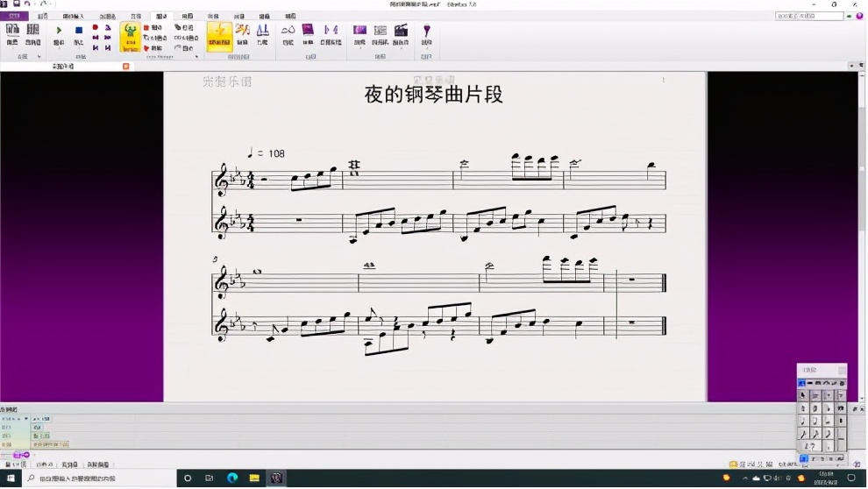Switch to the Notations ribbon tab
The height and width of the screenshot is (489, 868).
coord(107,16)
